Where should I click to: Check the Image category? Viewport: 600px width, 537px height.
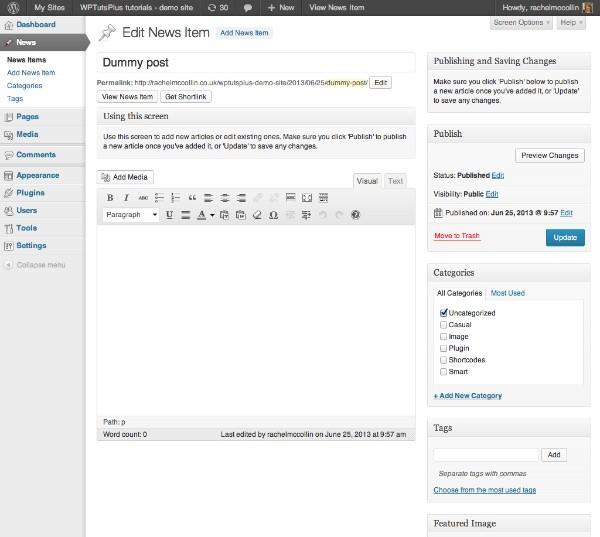443,336
